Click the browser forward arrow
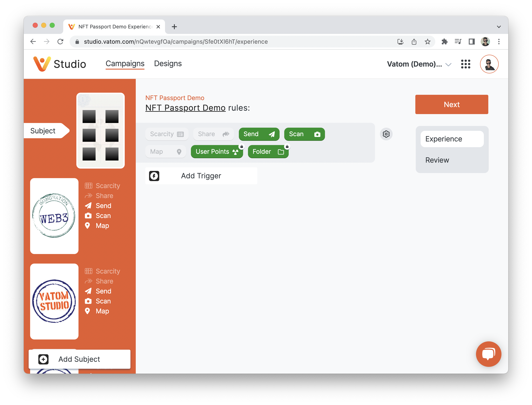 point(47,42)
